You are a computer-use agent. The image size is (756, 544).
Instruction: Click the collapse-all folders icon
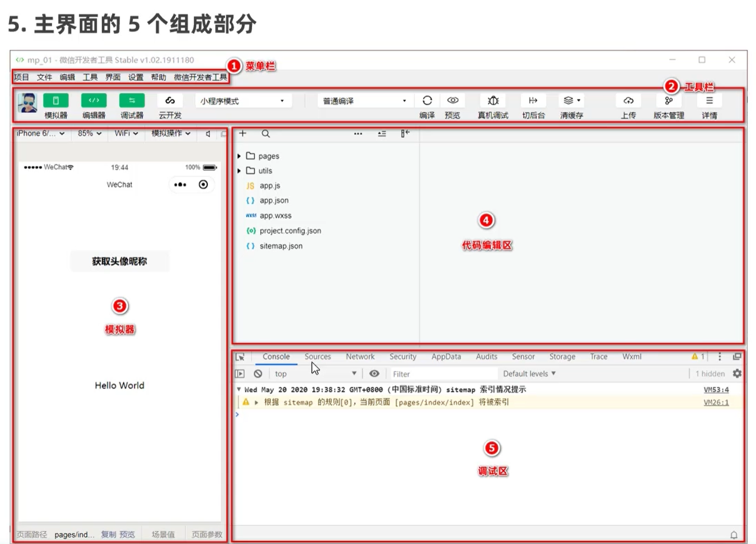382,134
